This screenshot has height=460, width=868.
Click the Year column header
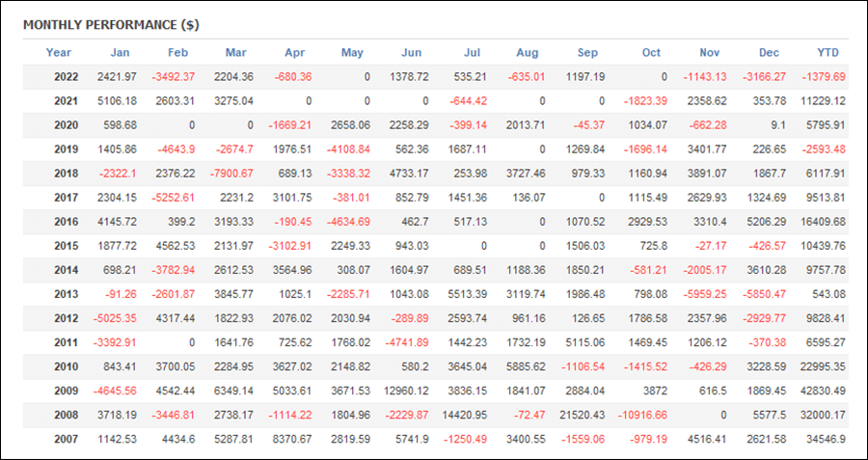pyautogui.click(x=58, y=53)
